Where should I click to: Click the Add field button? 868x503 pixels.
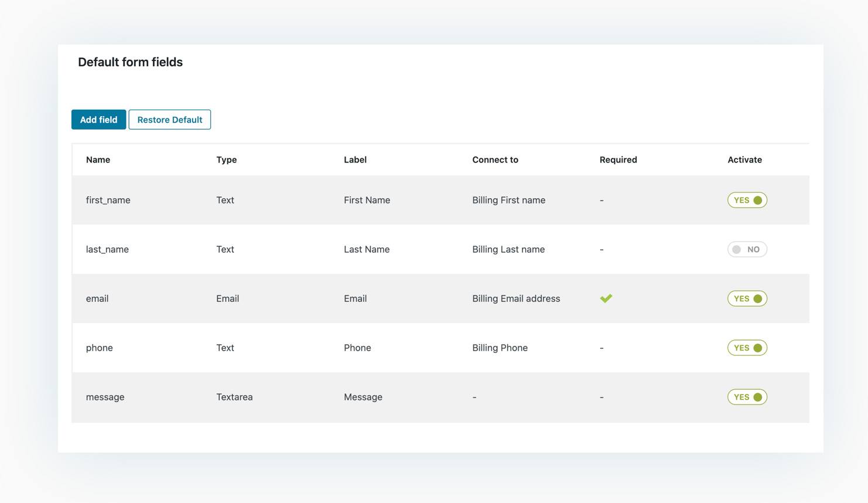coord(98,120)
